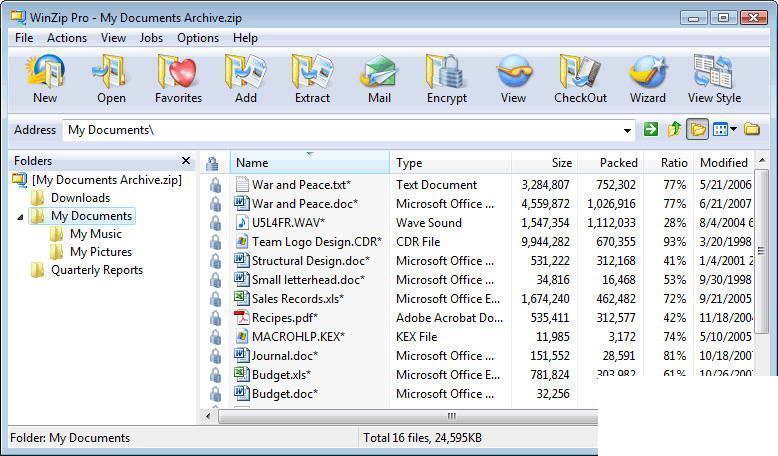Click lock icon on U5L4FR.WAV row
This screenshot has width=778, height=456.
pos(215,223)
